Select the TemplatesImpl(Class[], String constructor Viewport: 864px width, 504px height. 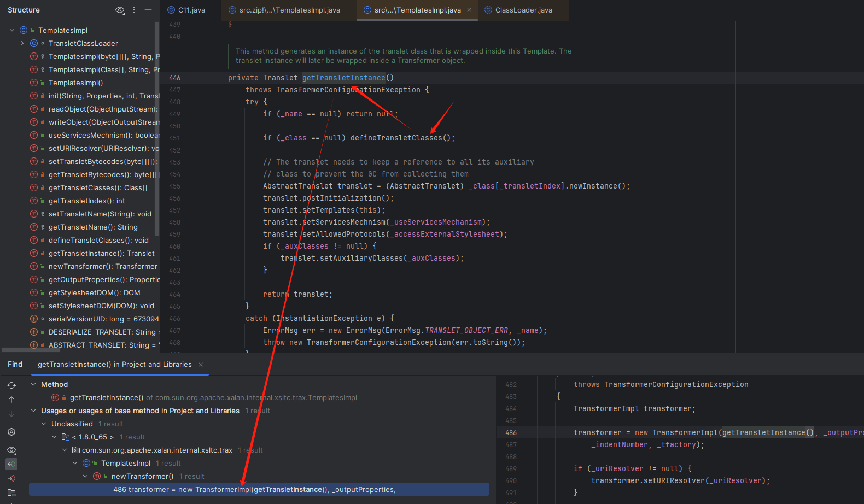[x=104, y=69]
